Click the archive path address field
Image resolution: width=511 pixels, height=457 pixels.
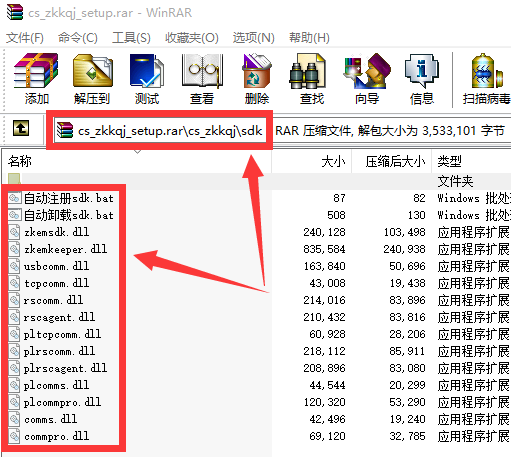tap(160, 131)
